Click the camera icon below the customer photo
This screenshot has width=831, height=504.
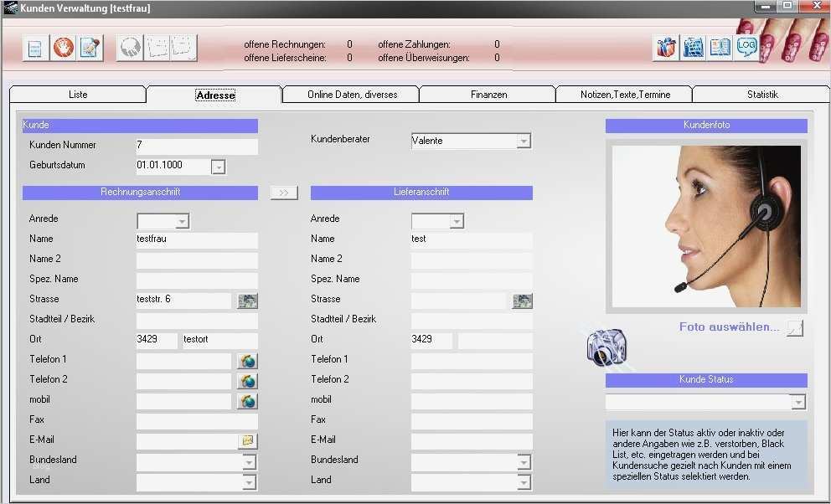click(605, 347)
